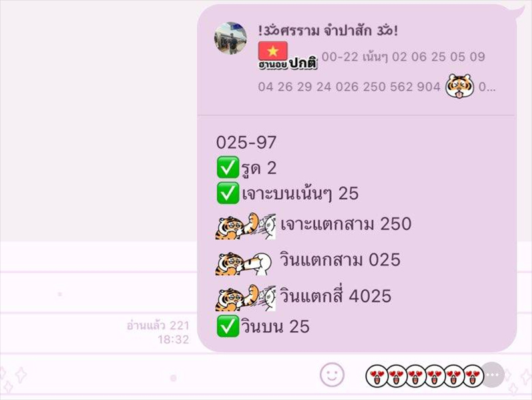Tap the first heart-eyes reaction emoji
The width and height of the screenshot is (532, 400).
(x=376, y=376)
